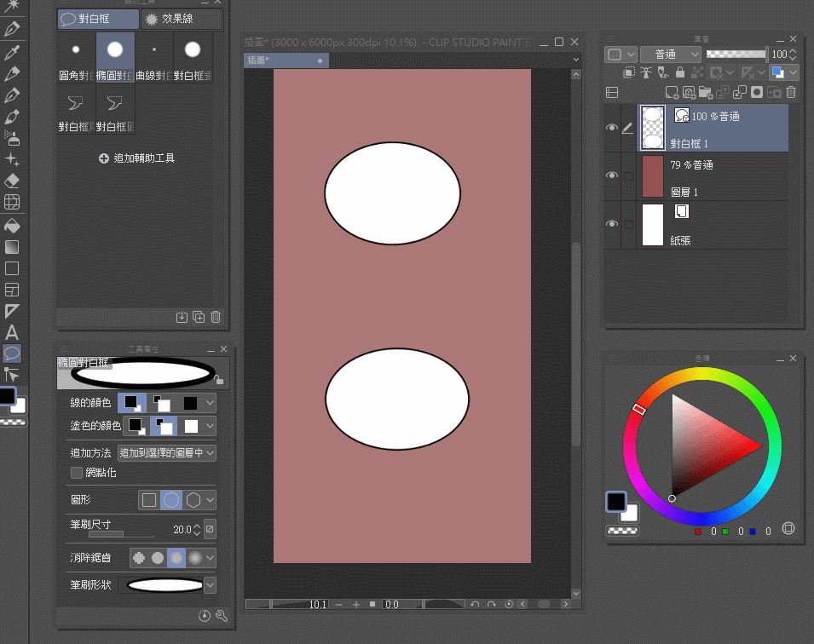Choose the Text tool (A icon)
The height and width of the screenshot is (644, 814).
(x=12, y=332)
